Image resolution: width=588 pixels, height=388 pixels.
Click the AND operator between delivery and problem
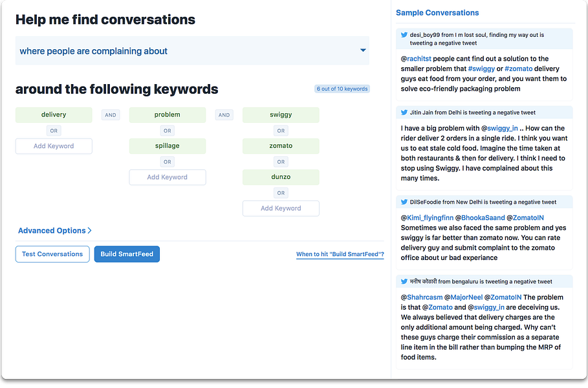[111, 115]
